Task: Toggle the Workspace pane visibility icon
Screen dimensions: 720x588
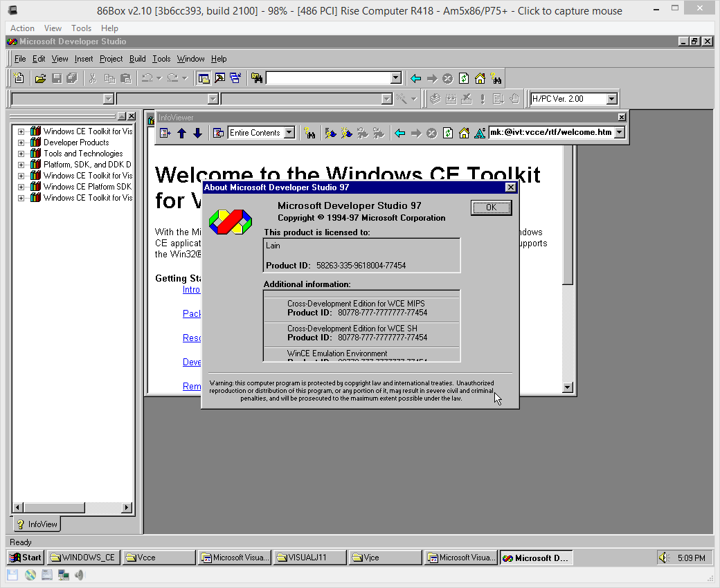Action: (x=203, y=78)
